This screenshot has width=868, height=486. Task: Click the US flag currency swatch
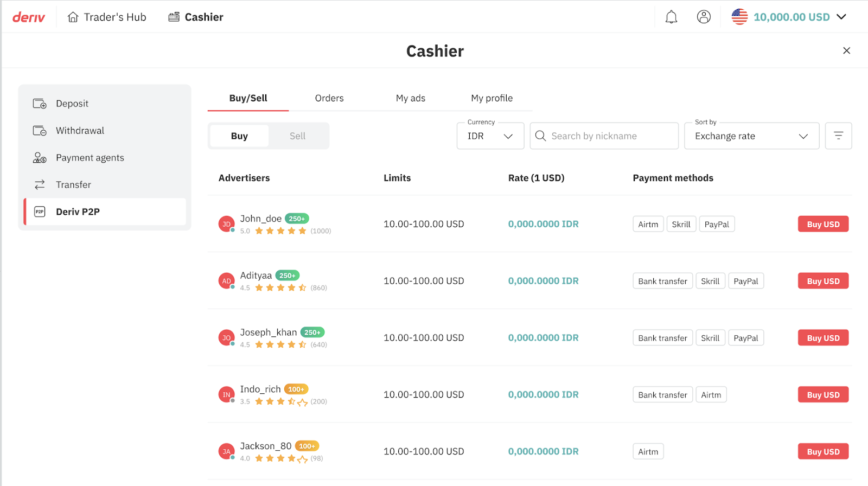(x=739, y=17)
